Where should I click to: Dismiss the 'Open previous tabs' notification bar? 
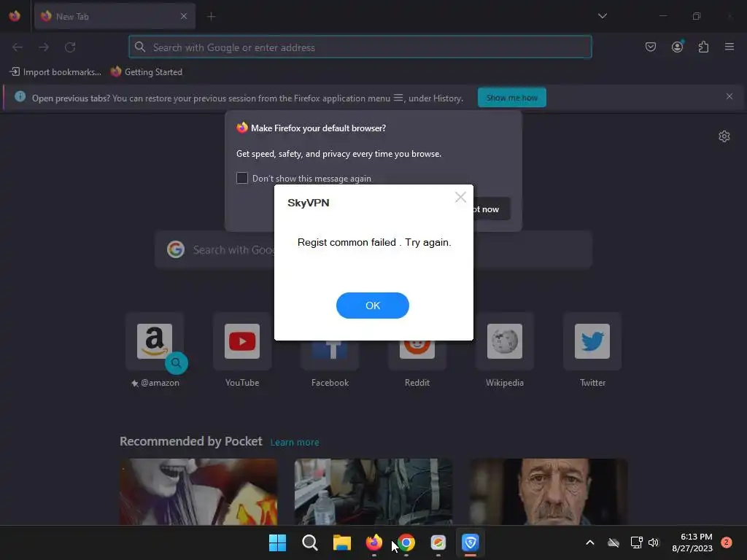coord(729,97)
